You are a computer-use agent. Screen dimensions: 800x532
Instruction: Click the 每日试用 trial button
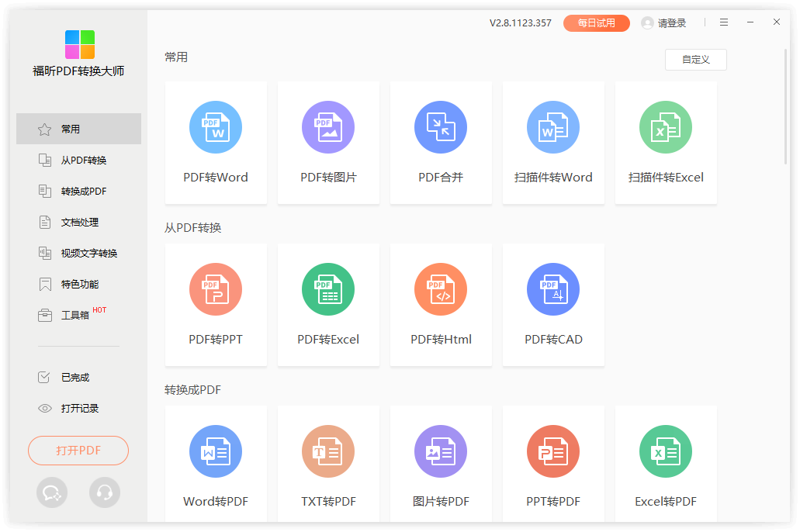(597, 23)
